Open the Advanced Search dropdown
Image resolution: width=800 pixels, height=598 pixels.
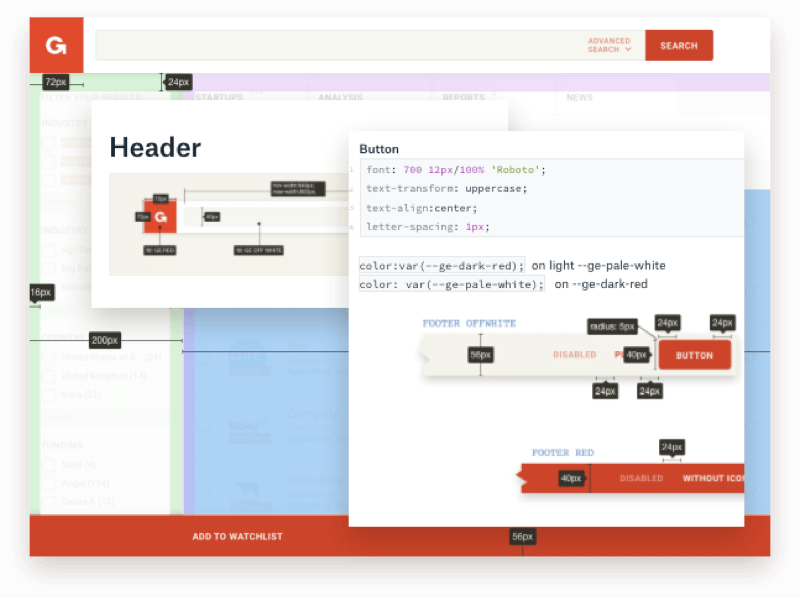tap(610, 45)
